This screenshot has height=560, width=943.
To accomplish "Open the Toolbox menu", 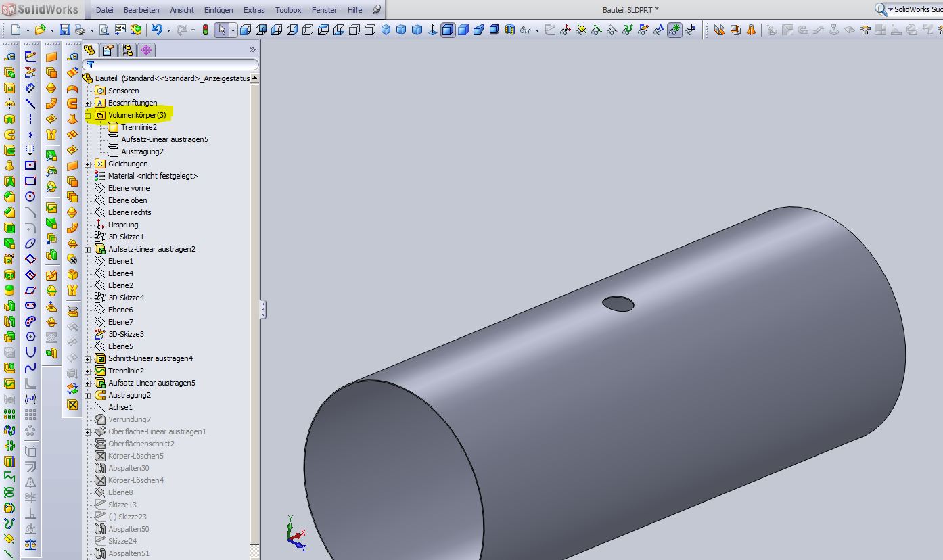I will pyautogui.click(x=288, y=10).
